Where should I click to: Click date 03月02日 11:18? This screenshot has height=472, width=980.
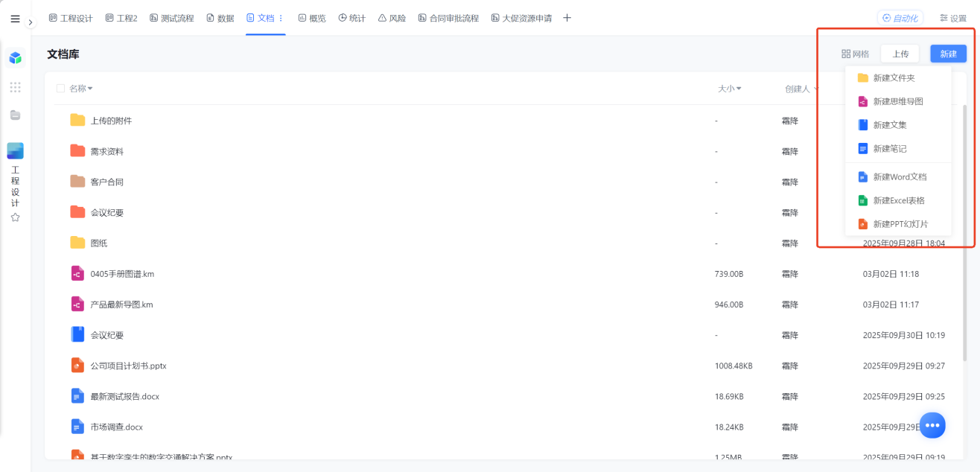tap(891, 273)
